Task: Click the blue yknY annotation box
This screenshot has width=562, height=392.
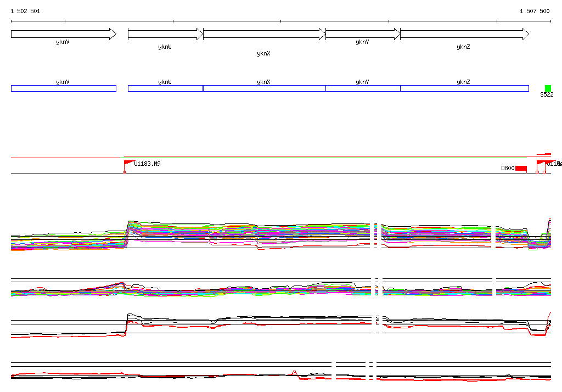Action: [x=363, y=88]
